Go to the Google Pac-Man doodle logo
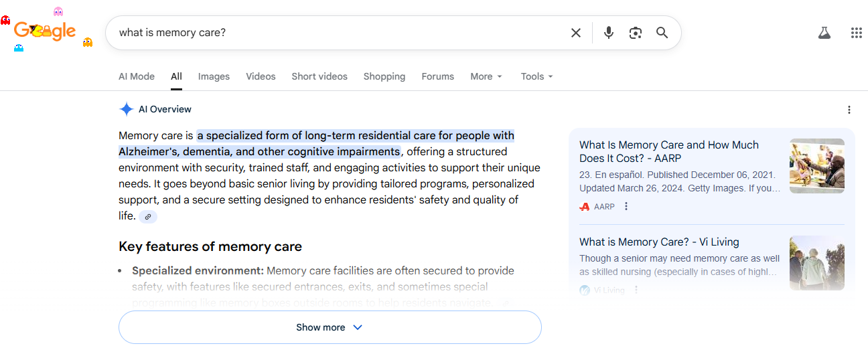This screenshot has height=352, width=868. pos(45,31)
